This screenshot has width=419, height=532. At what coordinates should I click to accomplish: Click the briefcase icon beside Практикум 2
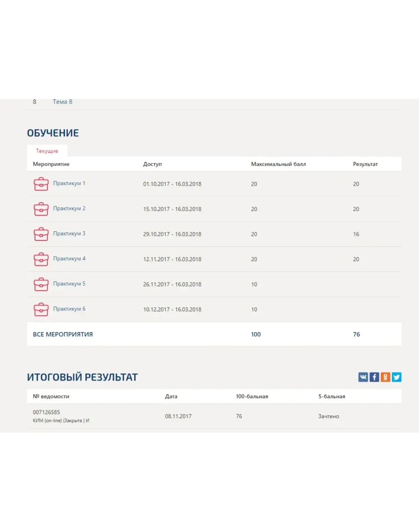pos(41,209)
